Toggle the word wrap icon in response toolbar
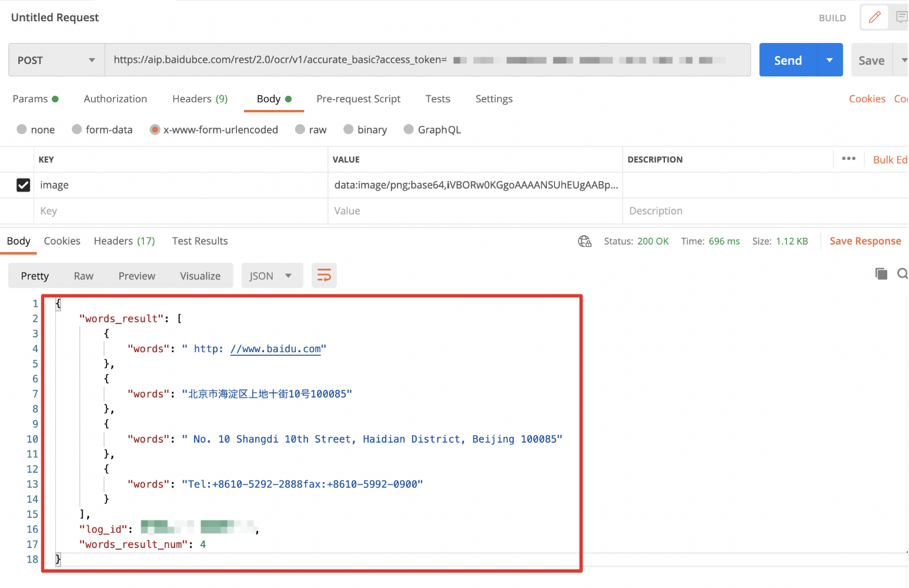 [x=324, y=275]
